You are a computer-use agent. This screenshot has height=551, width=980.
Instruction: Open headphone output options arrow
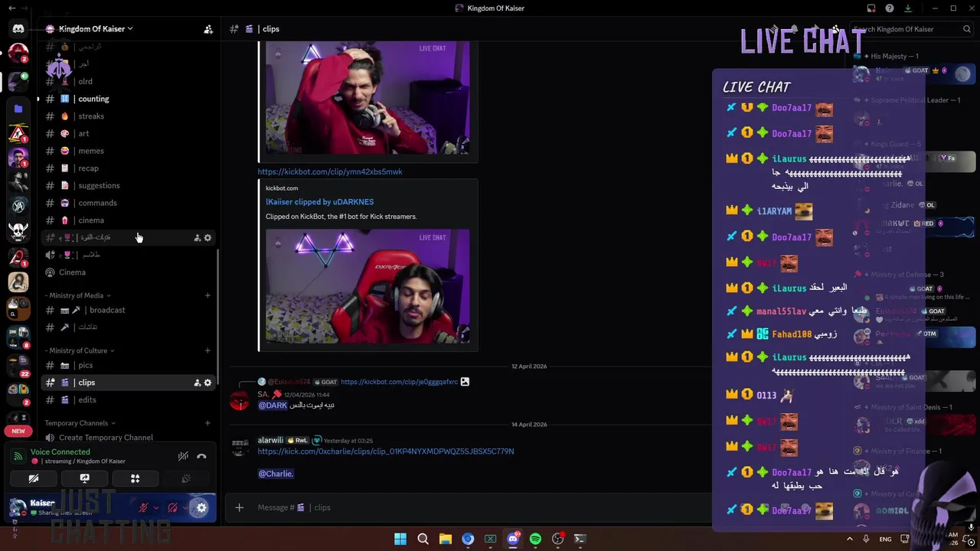click(185, 507)
